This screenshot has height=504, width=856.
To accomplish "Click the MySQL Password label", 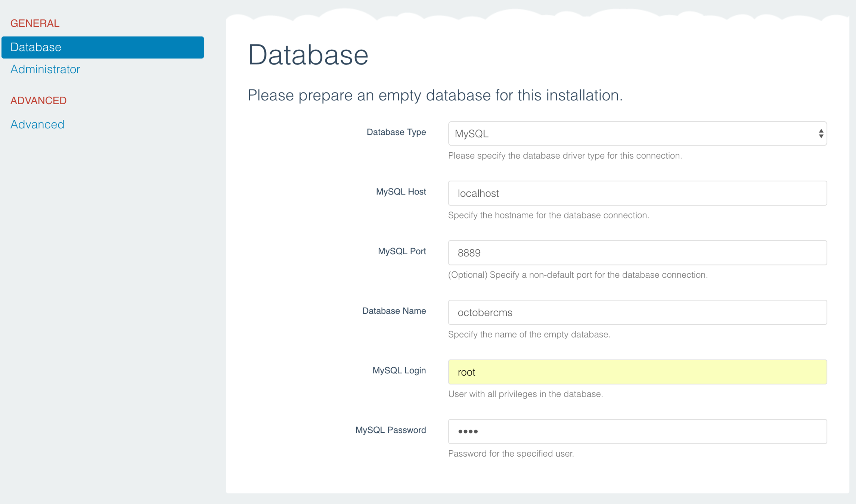I will (x=390, y=430).
